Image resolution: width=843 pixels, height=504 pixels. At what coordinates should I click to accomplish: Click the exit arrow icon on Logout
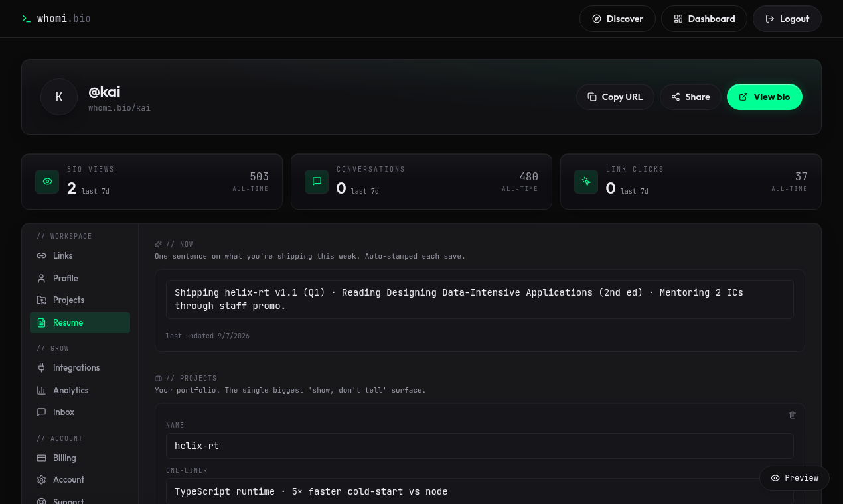click(x=770, y=19)
